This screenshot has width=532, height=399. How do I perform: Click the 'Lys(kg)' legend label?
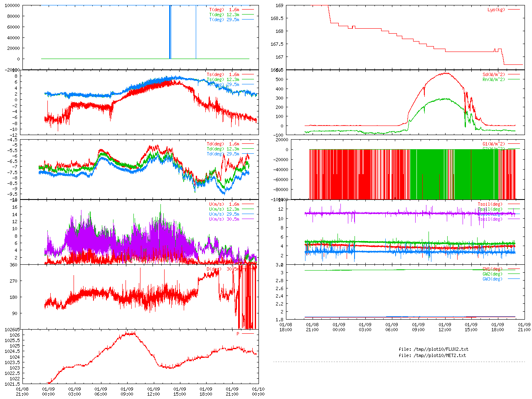(x=496, y=10)
